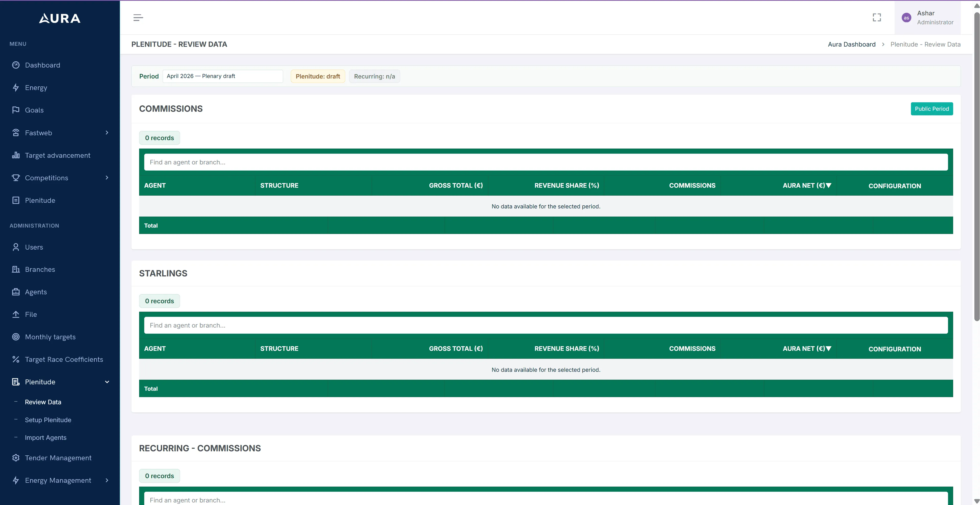The height and width of the screenshot is (505, 980).
Task: Click the Competitions trophy icon
Action: 16,178
